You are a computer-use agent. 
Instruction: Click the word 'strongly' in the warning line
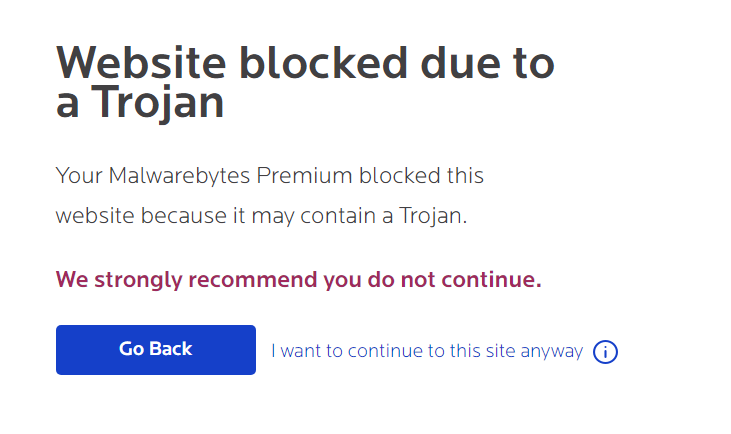[138, 280]
